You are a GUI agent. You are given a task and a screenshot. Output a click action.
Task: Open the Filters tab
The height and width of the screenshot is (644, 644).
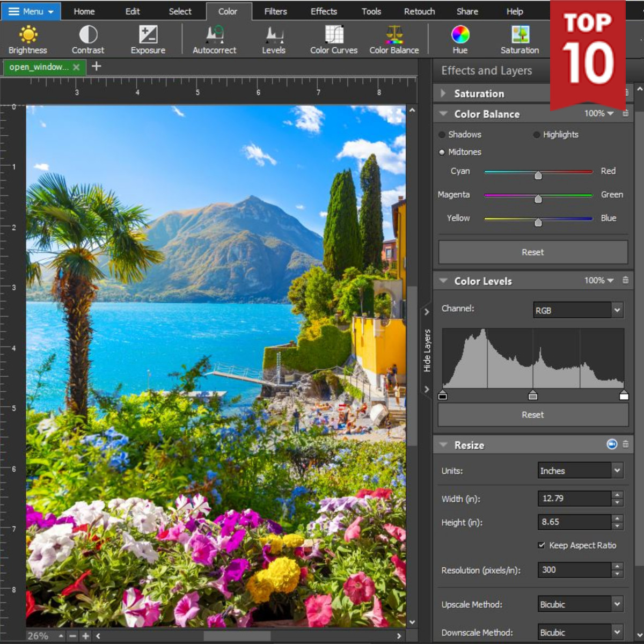pos(276,11)
